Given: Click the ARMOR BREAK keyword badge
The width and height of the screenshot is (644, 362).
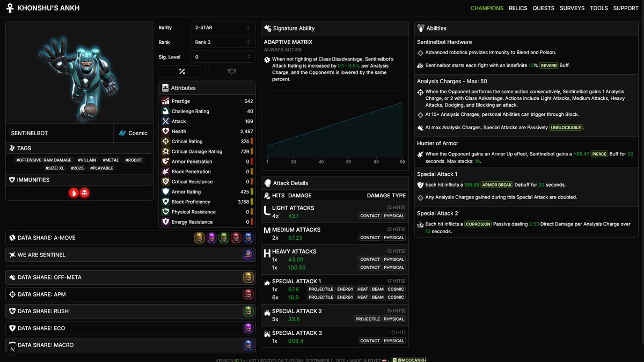Looking at the screenshot, I should 497,185.
